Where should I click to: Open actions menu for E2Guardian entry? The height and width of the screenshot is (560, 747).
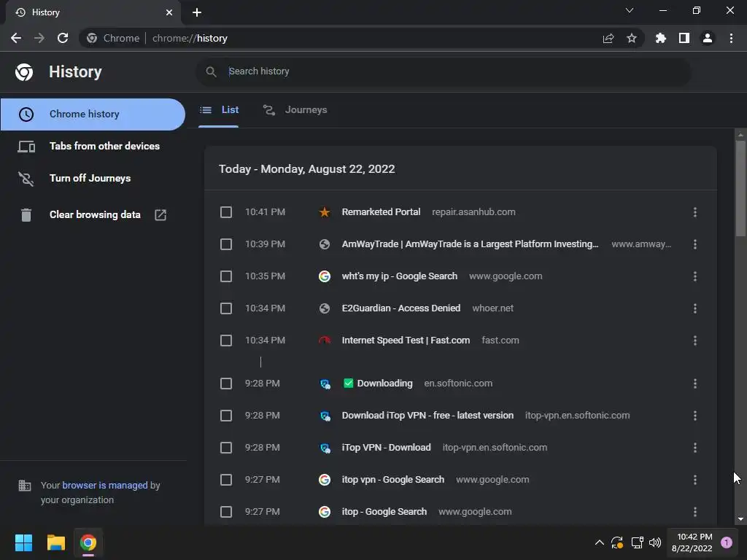pos(695,308)
